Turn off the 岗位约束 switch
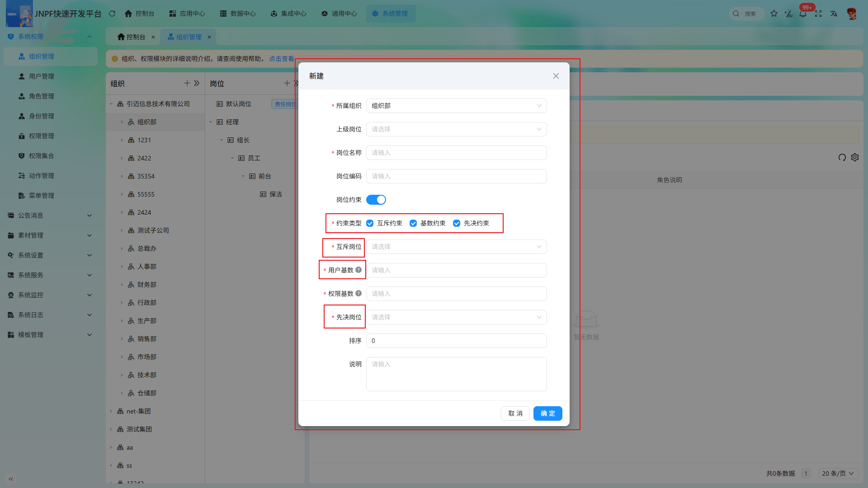 point(376,200)
